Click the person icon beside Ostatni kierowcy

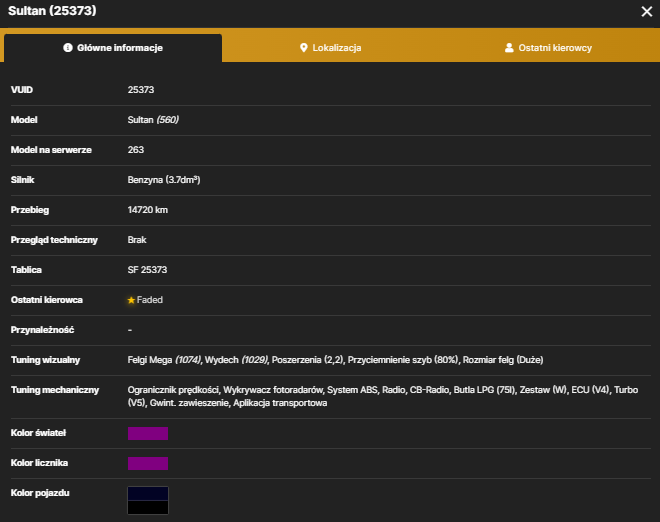(x=509, y=48)
